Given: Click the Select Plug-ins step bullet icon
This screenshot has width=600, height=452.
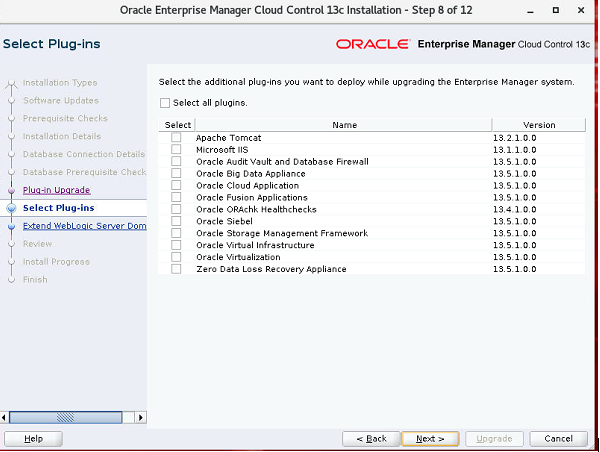Looking at the screenshot, I should click(x=11, y=208).
